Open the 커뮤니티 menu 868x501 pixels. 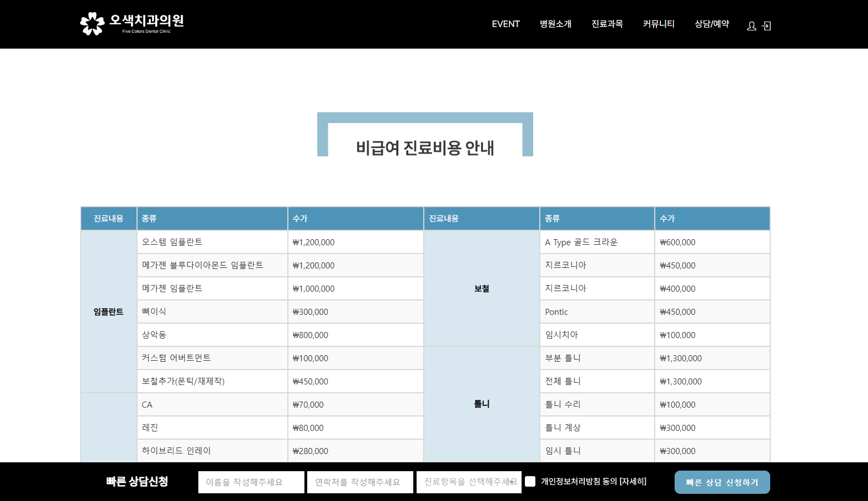coord(659,24)
